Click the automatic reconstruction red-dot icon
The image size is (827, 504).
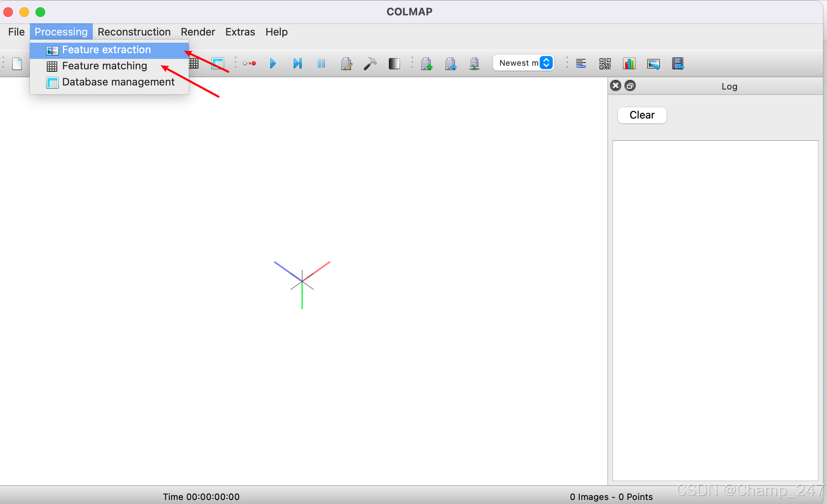tap(249, 63)
